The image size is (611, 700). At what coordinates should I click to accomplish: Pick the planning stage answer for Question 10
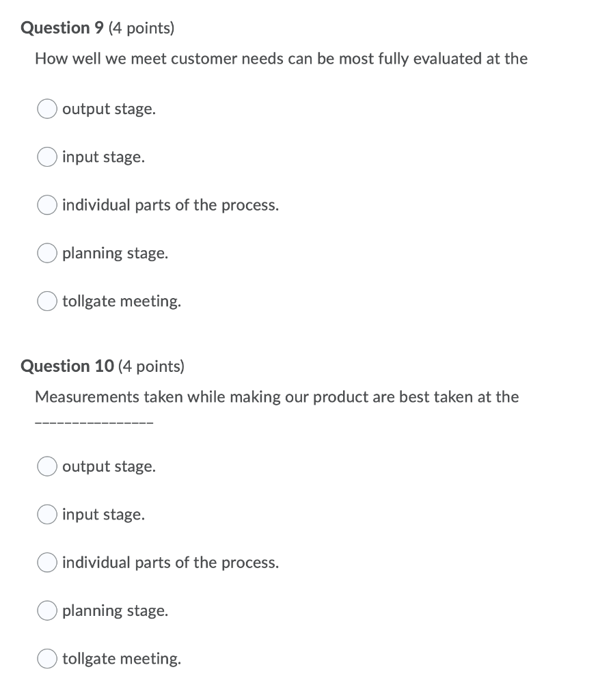tap(46, 610)
